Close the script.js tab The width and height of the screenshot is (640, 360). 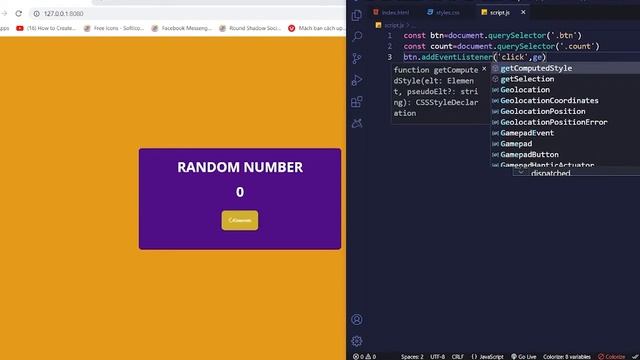tap(523, 12)
